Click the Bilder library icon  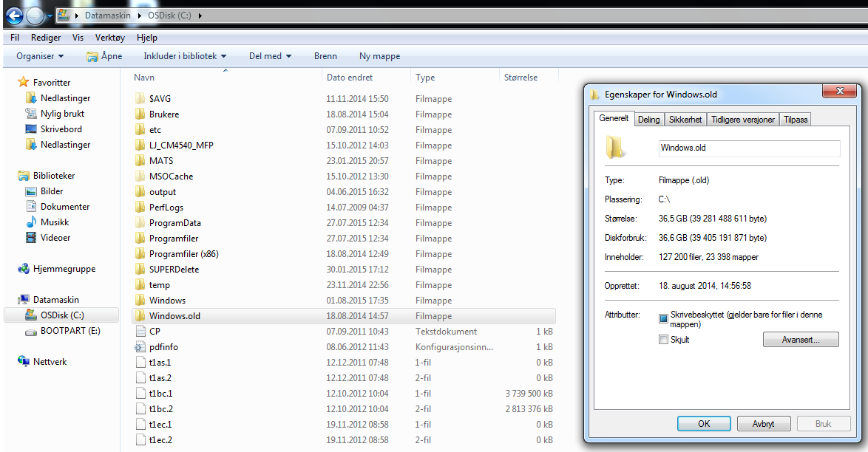31,191
